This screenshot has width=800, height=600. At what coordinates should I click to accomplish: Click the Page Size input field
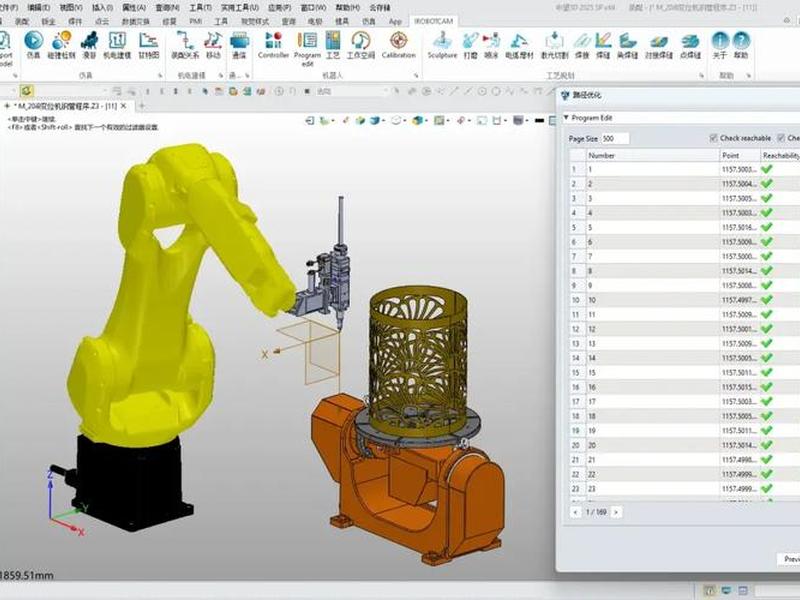[x=615, y=138]
